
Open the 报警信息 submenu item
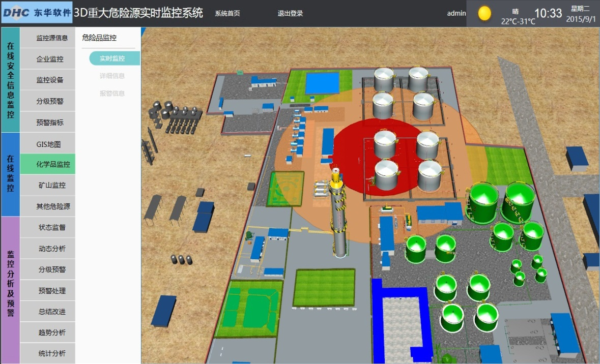112,94
